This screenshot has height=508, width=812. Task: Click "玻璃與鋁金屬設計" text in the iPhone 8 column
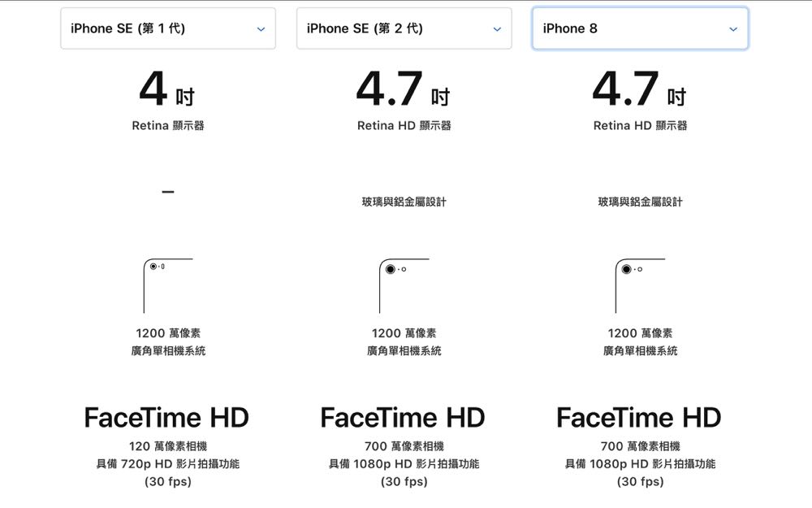[x=640, y=202]
